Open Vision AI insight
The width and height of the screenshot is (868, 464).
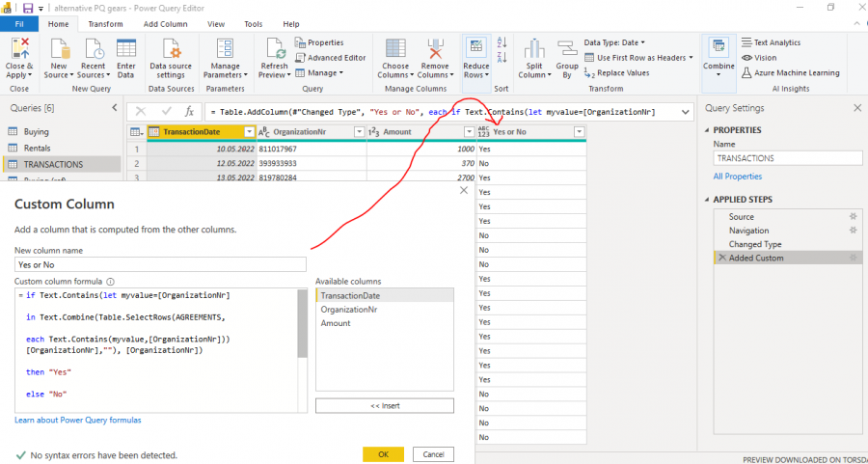point(759,58)
